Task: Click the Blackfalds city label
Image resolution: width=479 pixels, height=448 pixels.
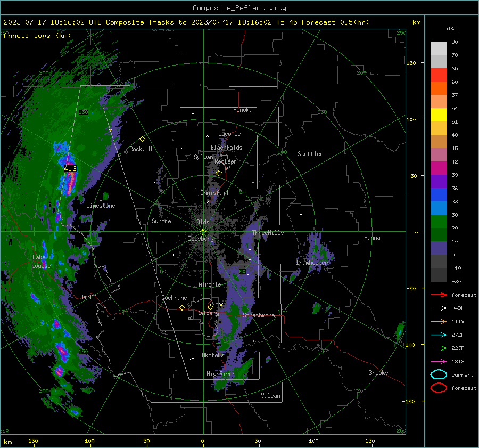Action: tap(226, 148)
